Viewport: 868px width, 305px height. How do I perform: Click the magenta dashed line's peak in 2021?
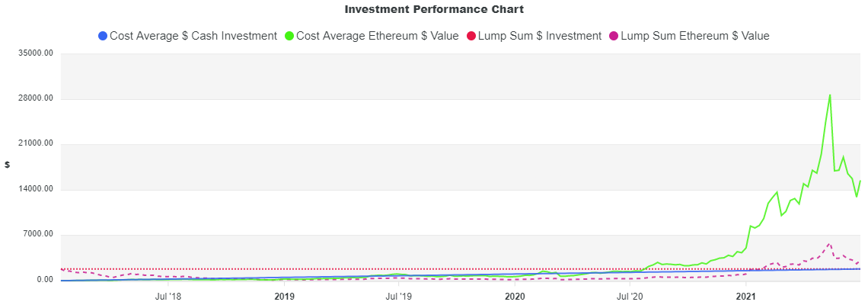coord(829,244)
